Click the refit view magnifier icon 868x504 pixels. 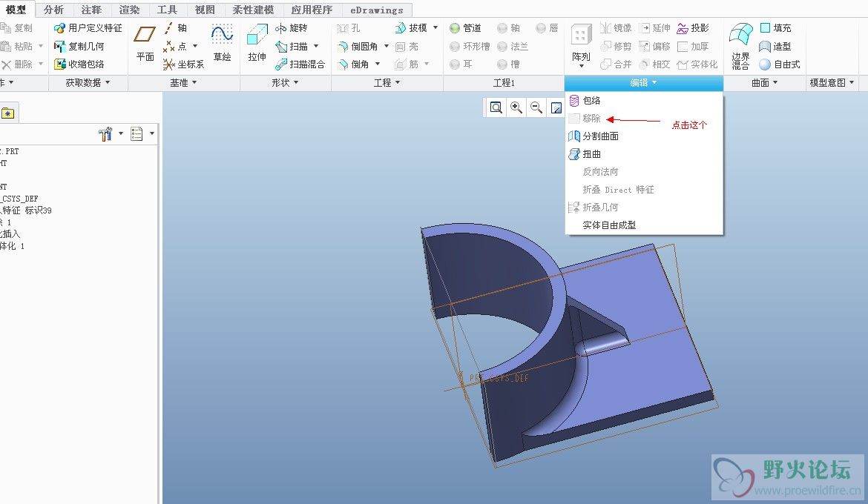click(x=496, y=107)
